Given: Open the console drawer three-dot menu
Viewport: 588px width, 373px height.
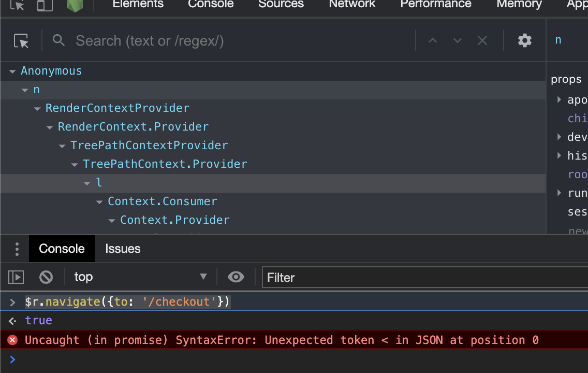Looking at the screenshot, I should pyautogui.click(x=17, y=249).
